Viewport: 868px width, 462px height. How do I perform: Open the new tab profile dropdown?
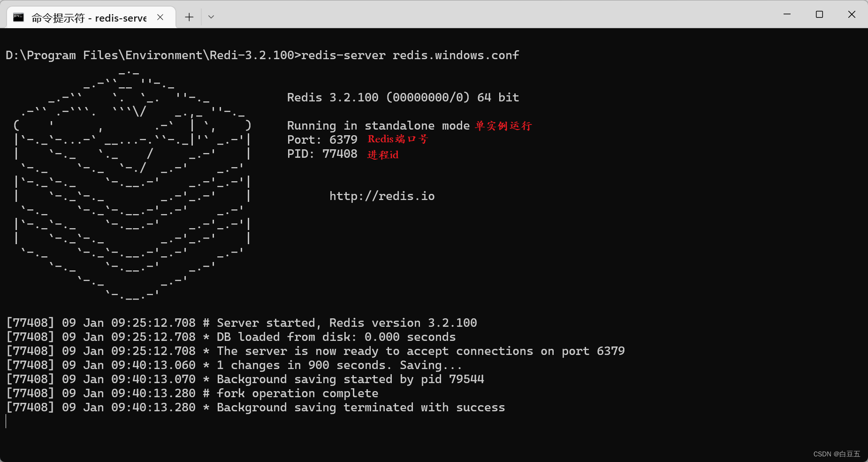pos(211,17)
